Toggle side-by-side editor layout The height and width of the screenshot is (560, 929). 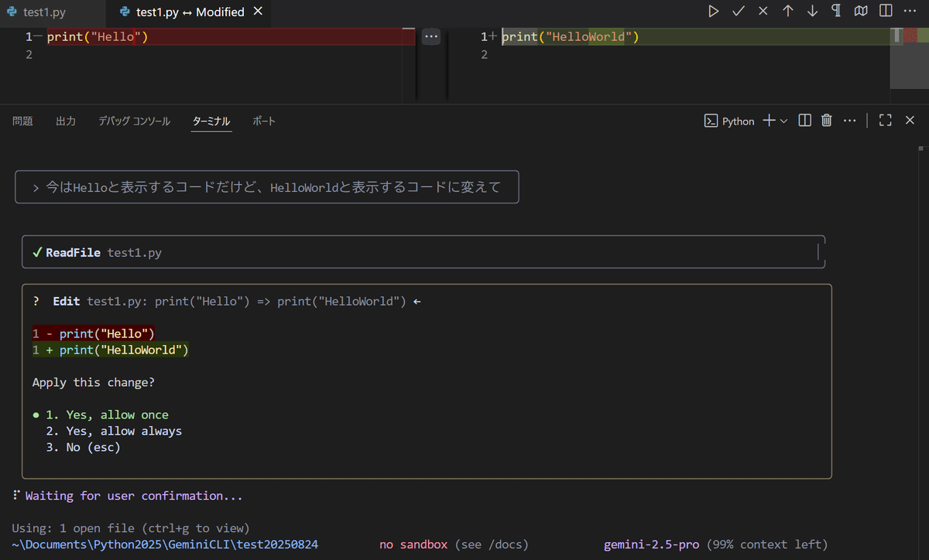tap(884, 11)
